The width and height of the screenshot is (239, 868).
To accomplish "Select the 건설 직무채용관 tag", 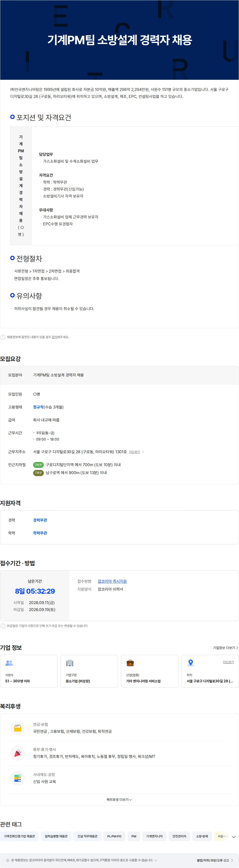I will click(87, 836).
